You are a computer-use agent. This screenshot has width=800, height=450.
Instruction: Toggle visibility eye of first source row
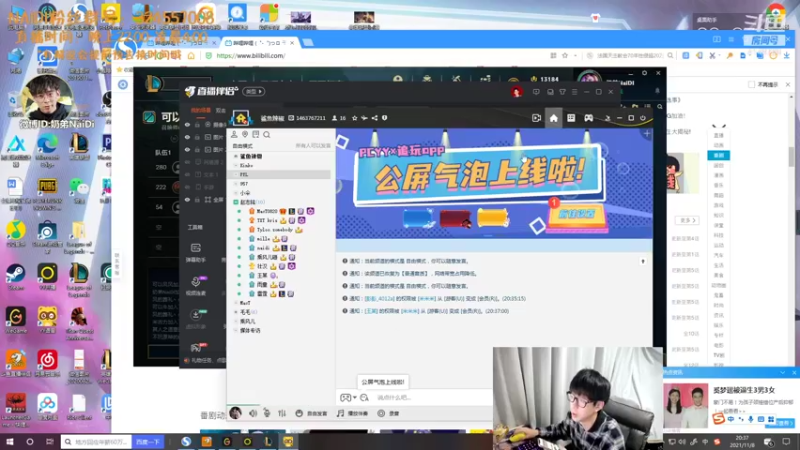(x=187, y=124)
